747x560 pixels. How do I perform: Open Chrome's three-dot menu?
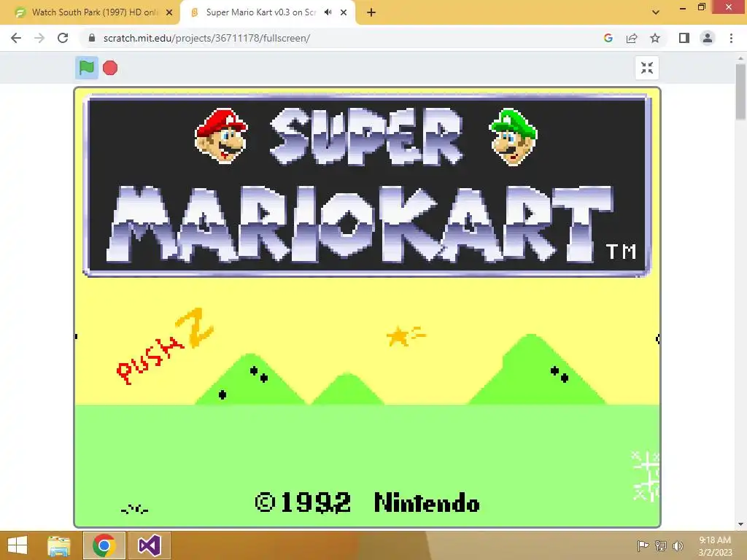(x=731, y=38)
